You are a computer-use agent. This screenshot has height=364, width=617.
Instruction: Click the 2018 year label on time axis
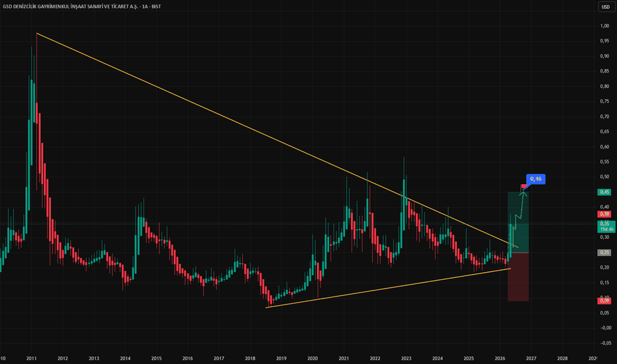[250, 359]
